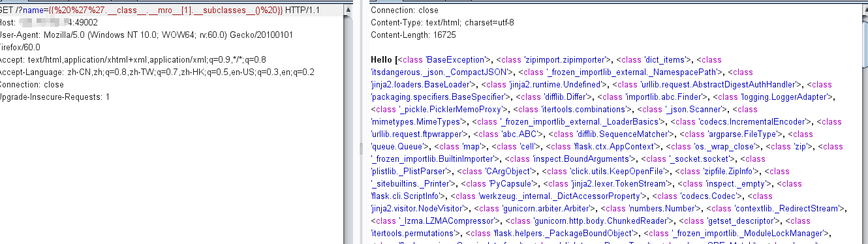Click the 'Content-Type: text/html; charset=utf-8' header
This screenshot has width=868, height=244.
tap(442, 22)
